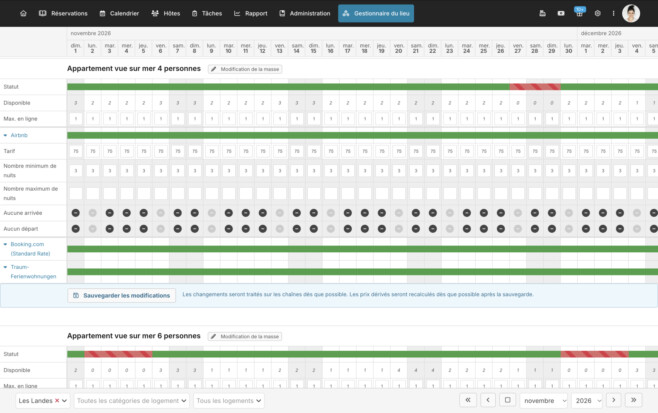
Task: Go to previous period with left arrow
Action: pyautogui.click(x=488, y=400)
